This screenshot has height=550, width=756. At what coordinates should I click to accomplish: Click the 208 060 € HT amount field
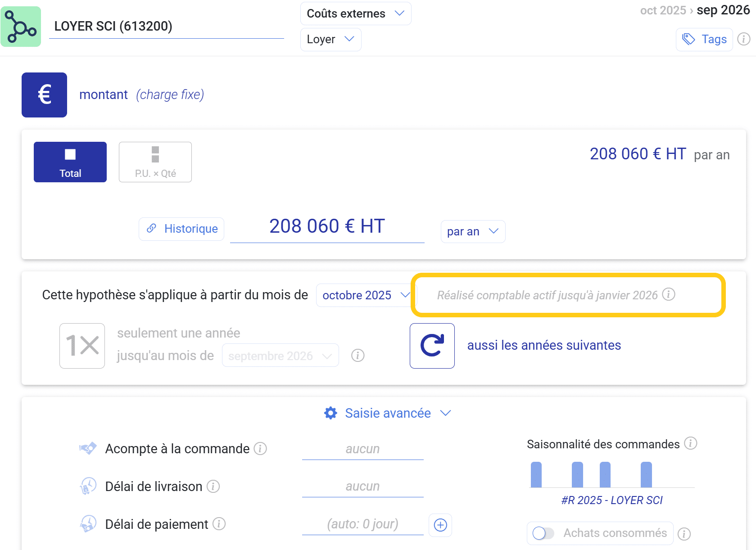tap(327, 227)
